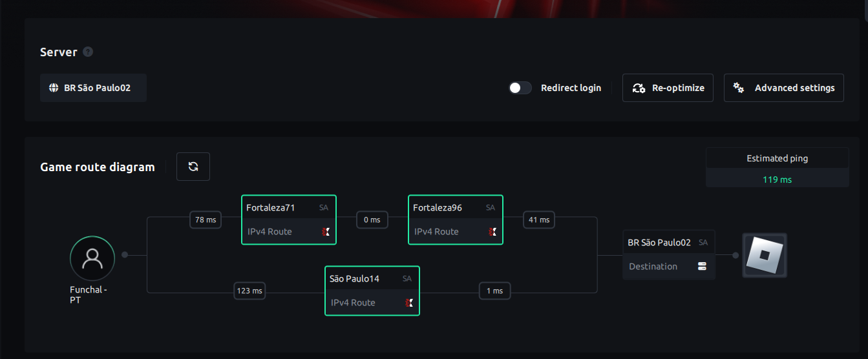
Task: Click the 123 ms latency badge
Action: [x=249, y=291]
